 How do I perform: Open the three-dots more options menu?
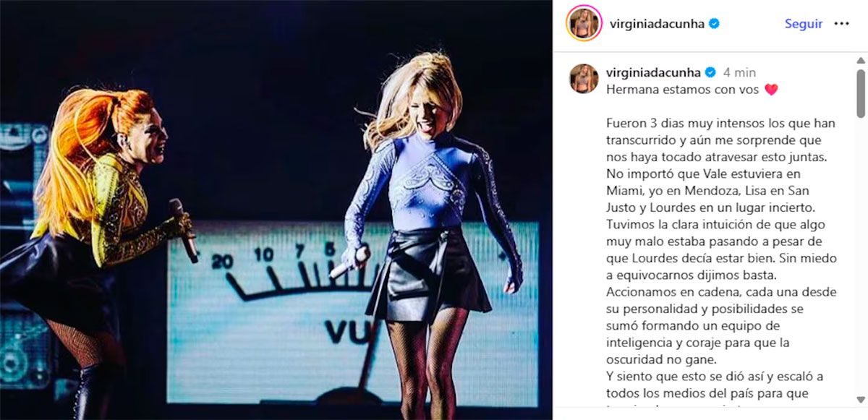(x=841, y=24)
